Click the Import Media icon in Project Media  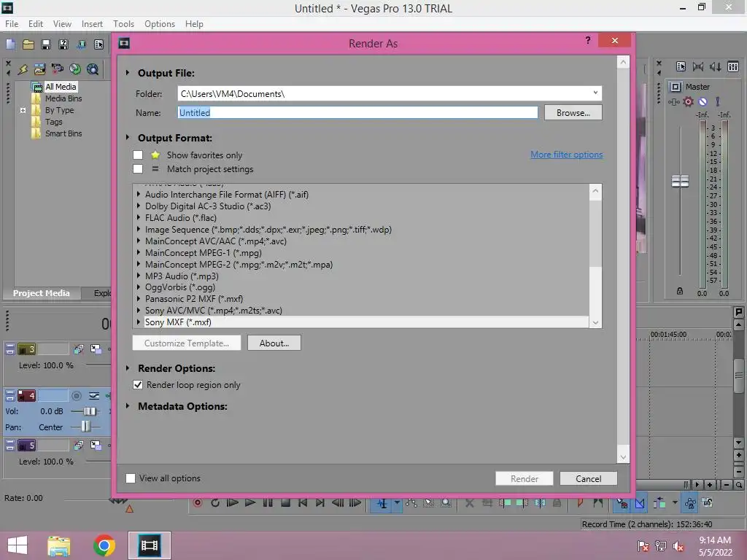tap(39, 69)
